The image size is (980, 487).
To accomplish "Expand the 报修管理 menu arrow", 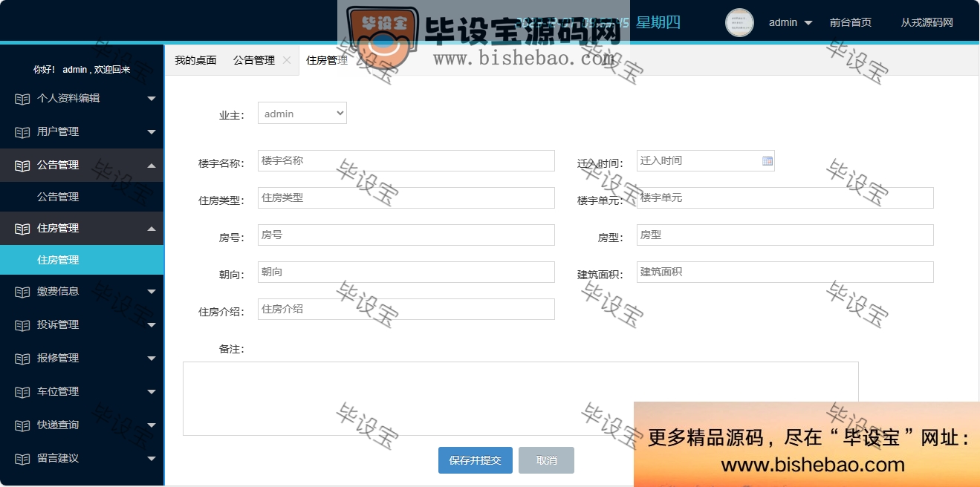I will (152, 358).
